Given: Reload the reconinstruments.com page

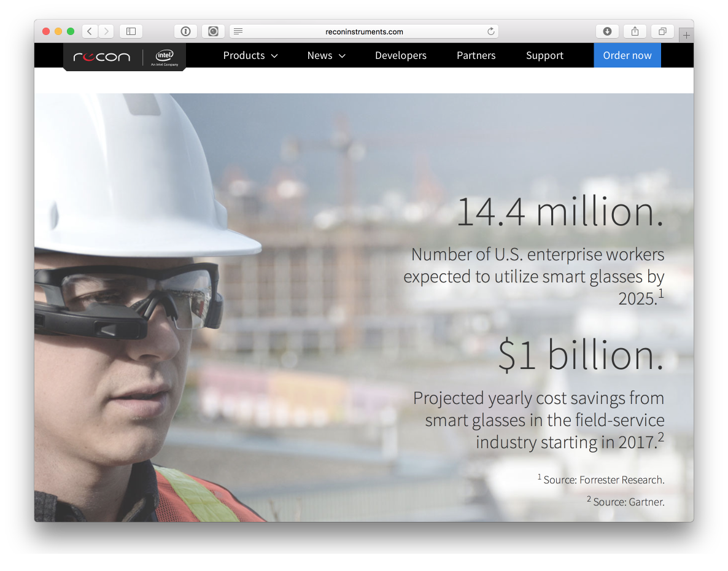Looking at the screenshot, I should pyautogui.click(x=490, y=31).
